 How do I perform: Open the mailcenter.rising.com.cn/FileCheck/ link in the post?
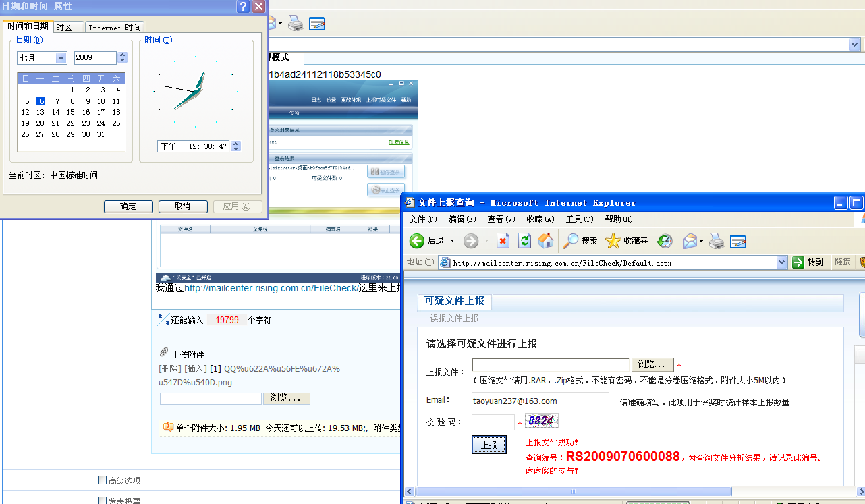coord(271,288)
